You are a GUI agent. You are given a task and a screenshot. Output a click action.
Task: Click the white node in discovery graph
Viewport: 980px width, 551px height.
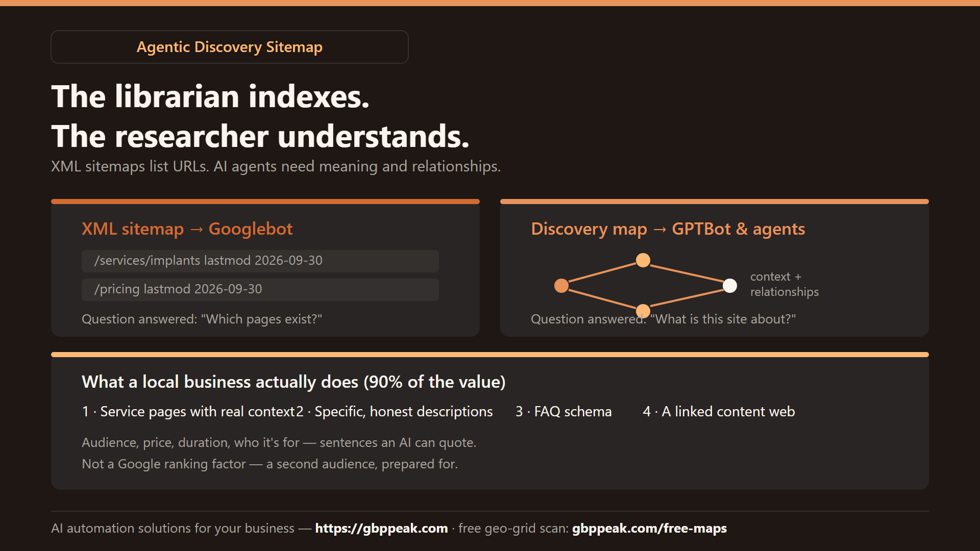point(730,286)
